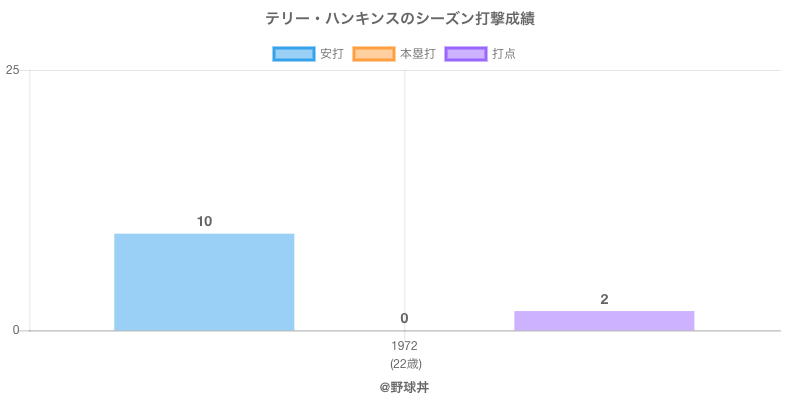Click the blue 安打 legend color box
Screen dimensions: 800x400
pyautogui.click(x=294, y=54)
